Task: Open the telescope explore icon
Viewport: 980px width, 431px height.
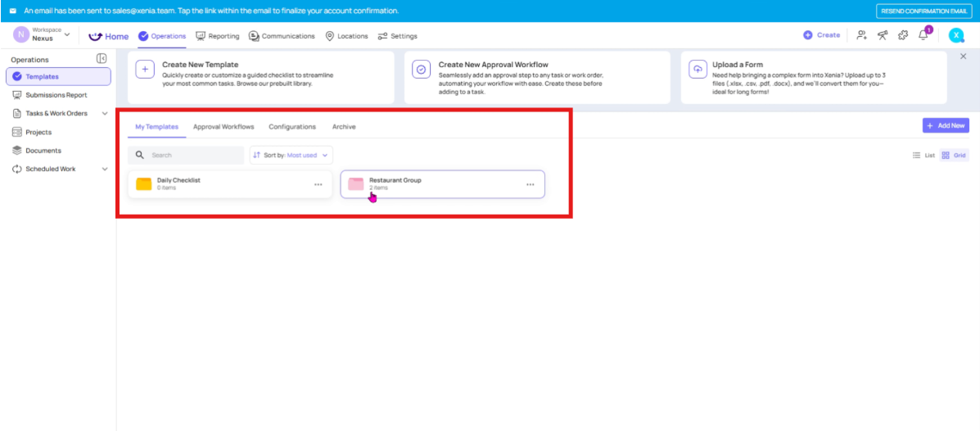Action: (883, 35)
